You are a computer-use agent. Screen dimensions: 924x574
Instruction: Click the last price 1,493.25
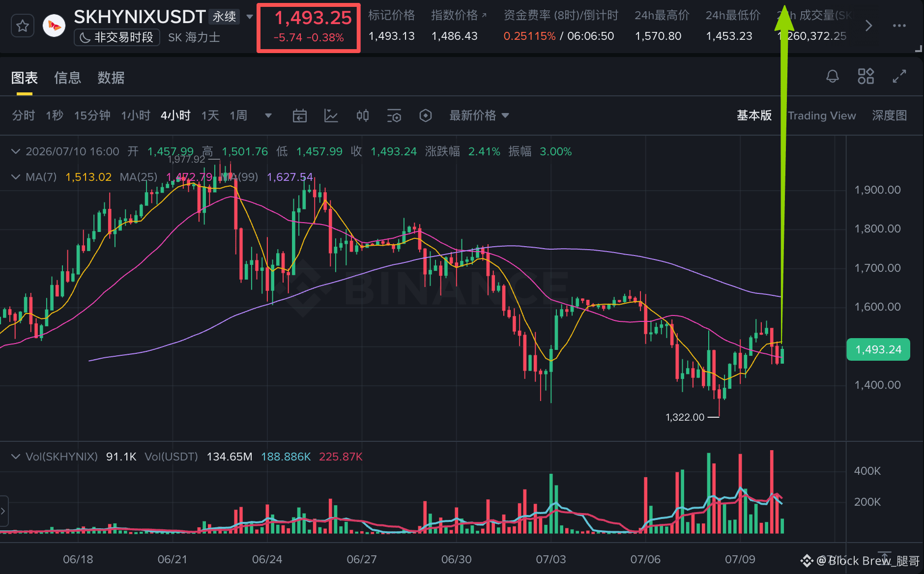(x=313, y=18)
